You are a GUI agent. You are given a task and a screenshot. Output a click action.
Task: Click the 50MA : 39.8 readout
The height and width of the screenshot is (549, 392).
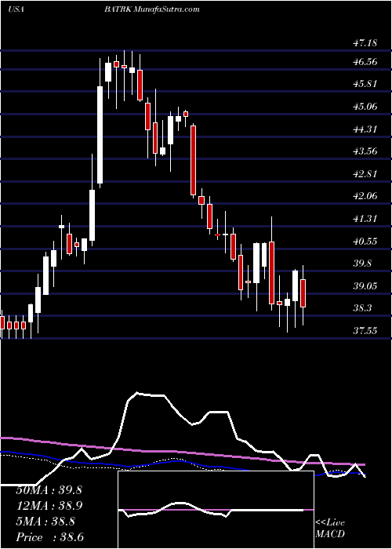point(49,490)
